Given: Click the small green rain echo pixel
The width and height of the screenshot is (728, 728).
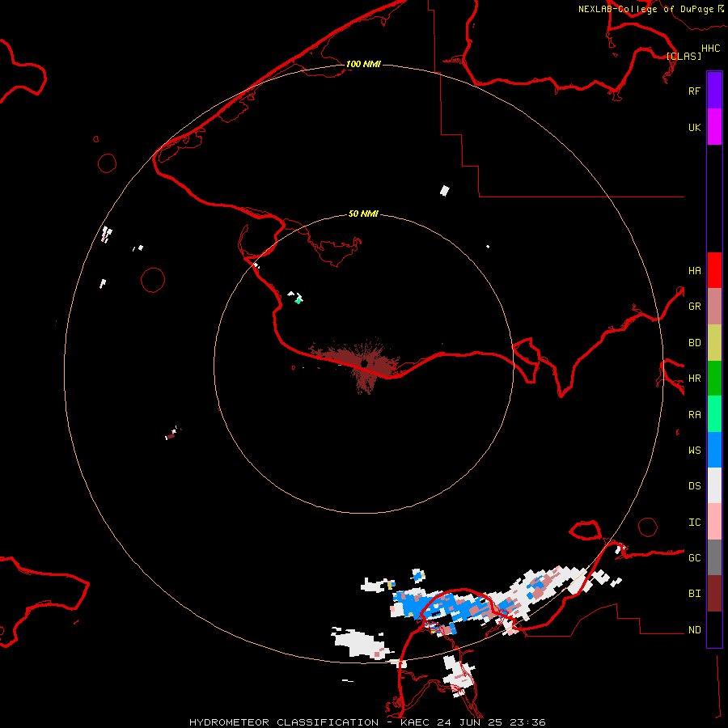Looking at the screenshot, I should click(298, 301).
